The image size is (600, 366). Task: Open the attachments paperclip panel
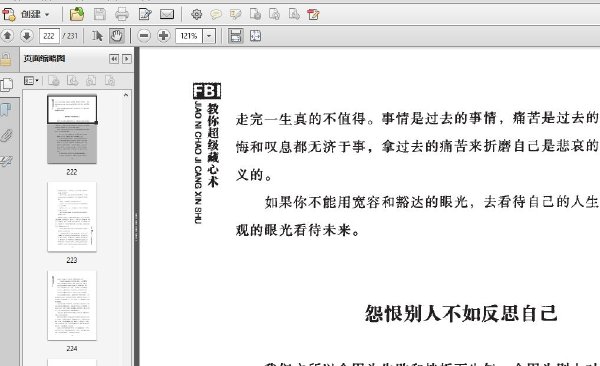(x=6, y=136)
